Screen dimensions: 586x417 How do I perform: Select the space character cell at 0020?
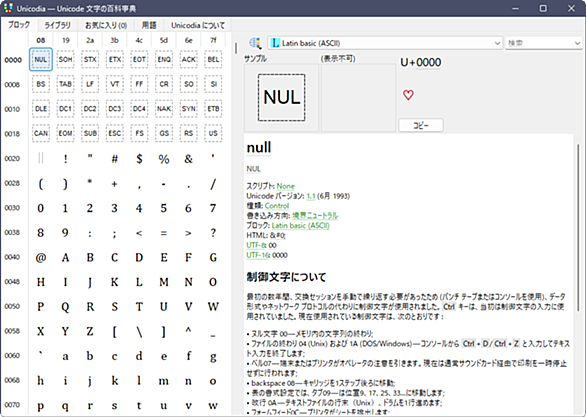(x=41, y=158)
